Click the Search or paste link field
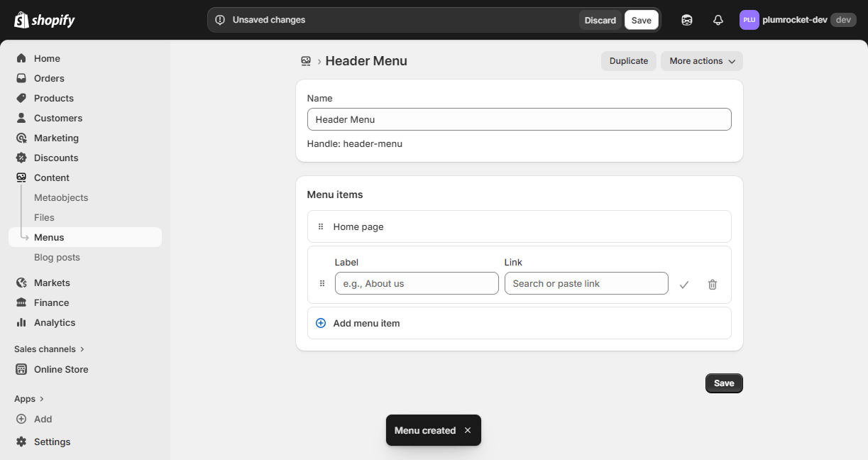 586,283
